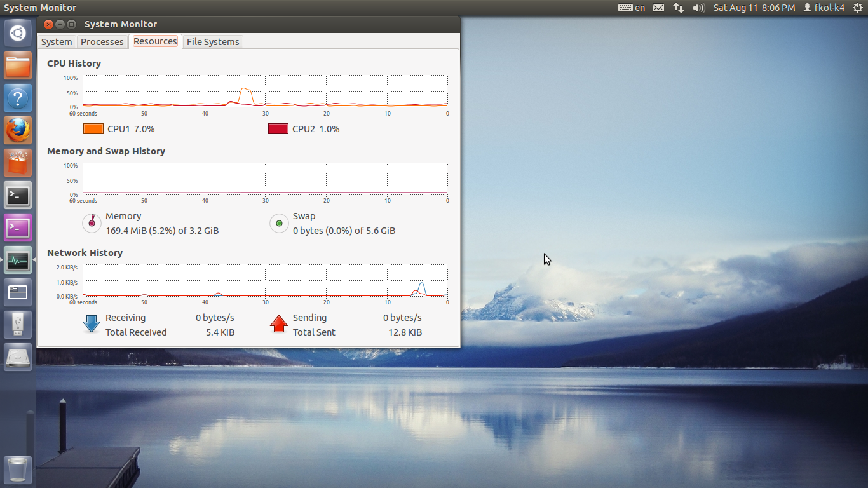Minimize the System Monitor window
Viewport: 868px width, 488px height.
pos(60,24)
